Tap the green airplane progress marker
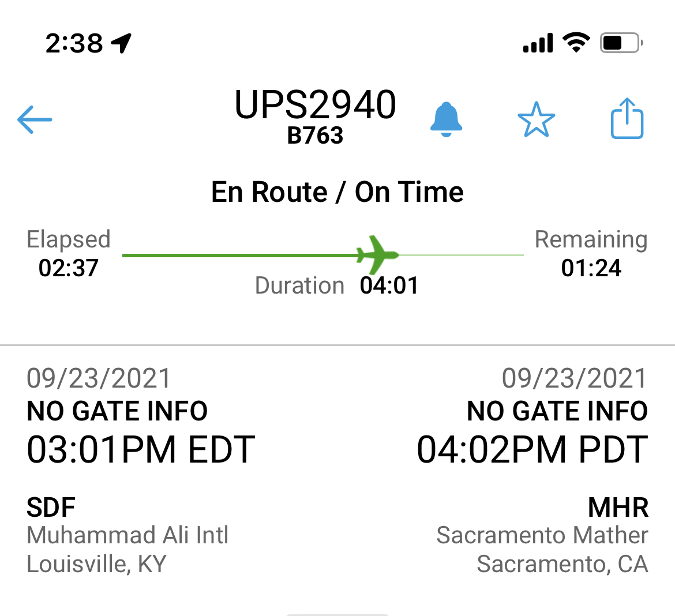The image size is (675, 616). coord(377,254)
